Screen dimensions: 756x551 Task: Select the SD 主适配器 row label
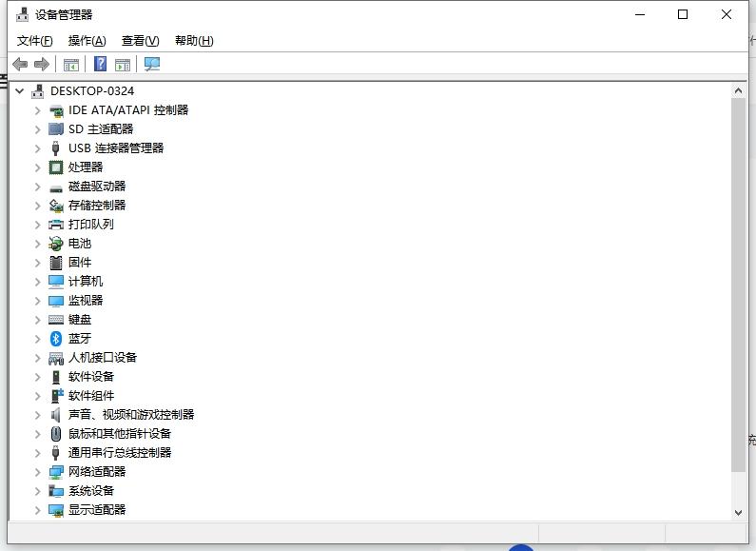[101, 129]
